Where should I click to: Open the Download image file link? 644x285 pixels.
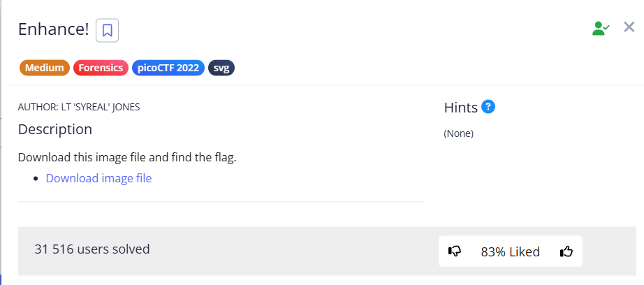[x=98, y=178]
